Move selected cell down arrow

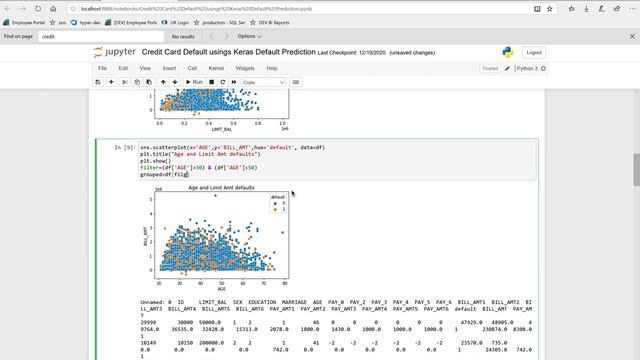(175, 82)
